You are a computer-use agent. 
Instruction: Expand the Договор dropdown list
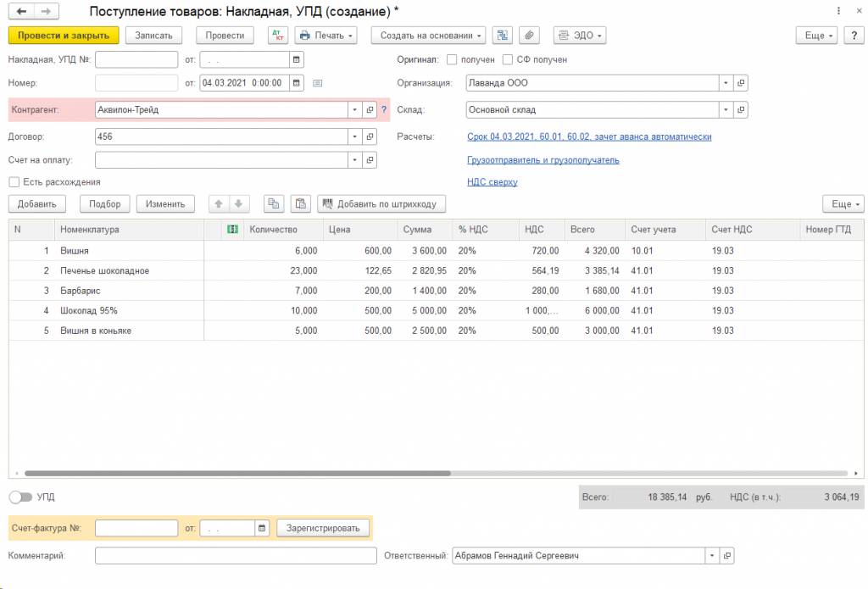pos(355,136)
